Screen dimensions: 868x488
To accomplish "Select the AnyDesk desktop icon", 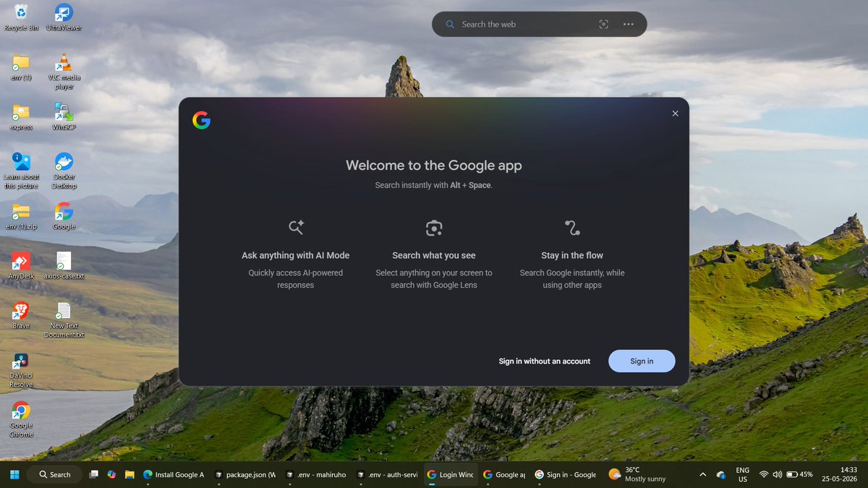I will coord(21,266).
